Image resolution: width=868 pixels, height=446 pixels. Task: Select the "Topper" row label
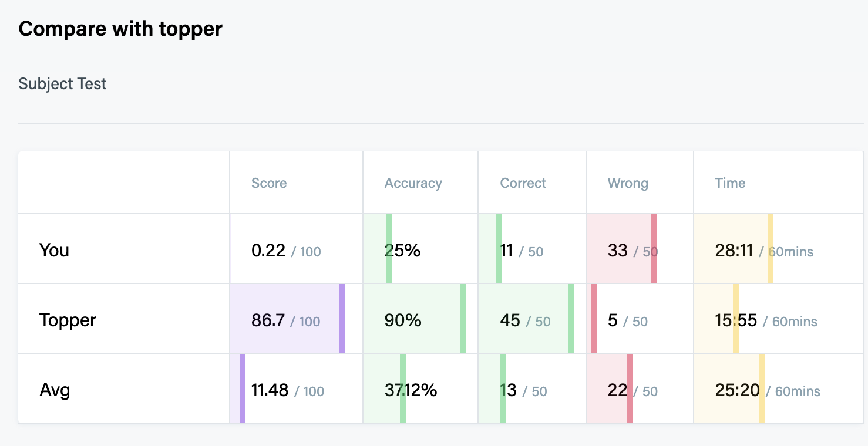pyautogui.click(x=68, y=320)
